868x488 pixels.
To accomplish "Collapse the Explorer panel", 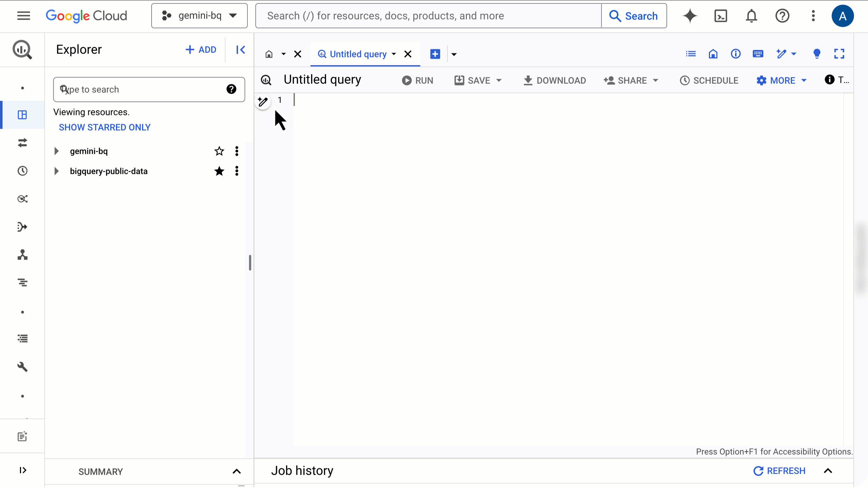I will (240, 50).
